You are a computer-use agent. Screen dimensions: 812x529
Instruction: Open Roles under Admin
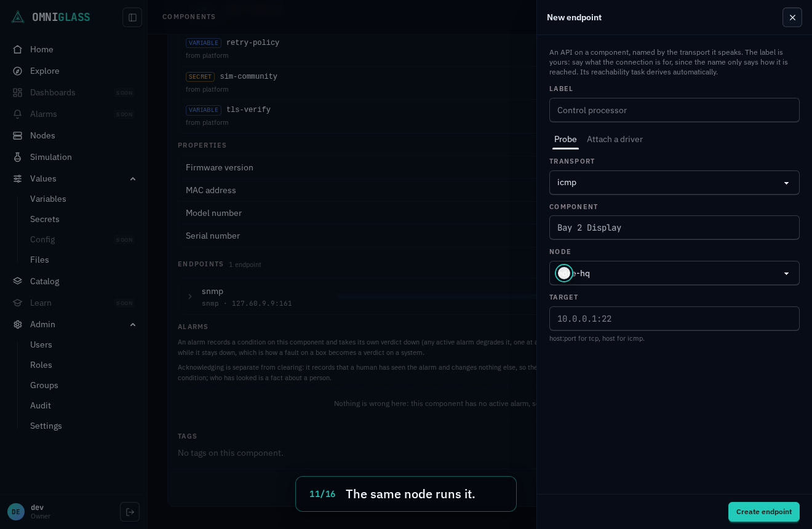pos(41,365)
